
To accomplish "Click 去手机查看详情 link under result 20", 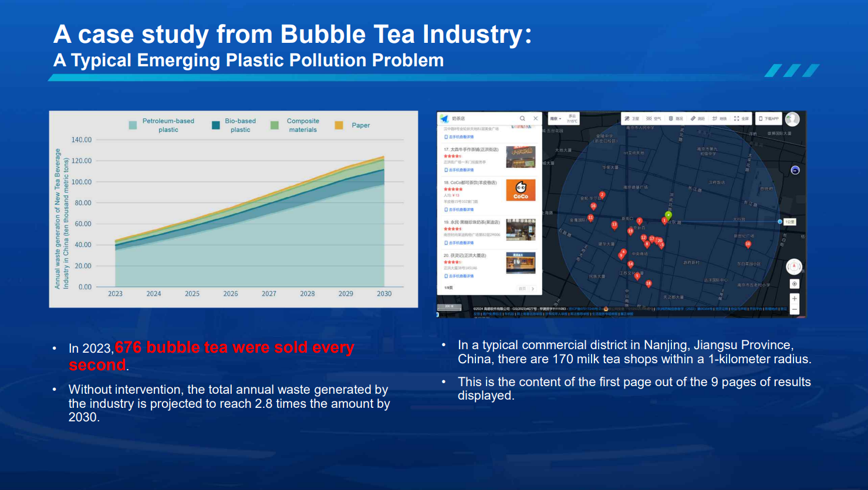I will point(459,276).
